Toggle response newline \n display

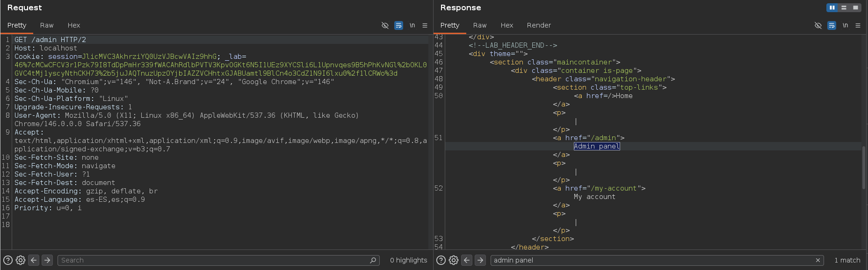845,25
